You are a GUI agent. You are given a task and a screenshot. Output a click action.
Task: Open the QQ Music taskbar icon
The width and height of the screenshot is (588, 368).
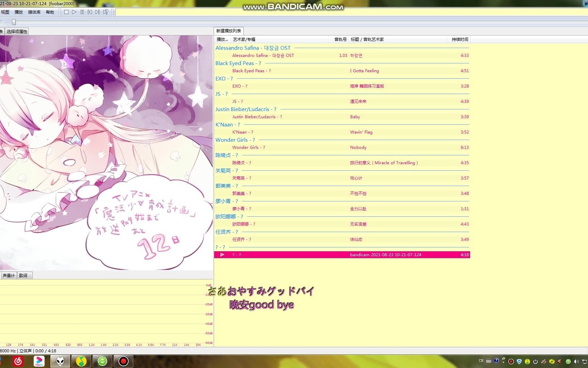click(81, 361)
